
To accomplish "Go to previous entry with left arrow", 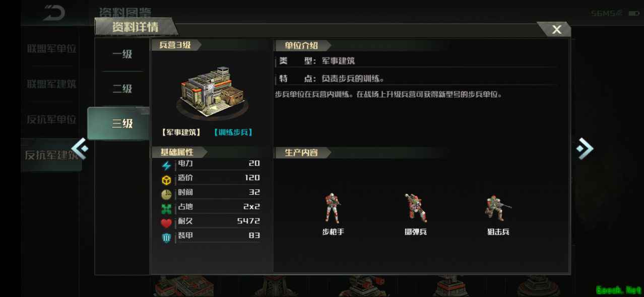I will coord(80,148).
